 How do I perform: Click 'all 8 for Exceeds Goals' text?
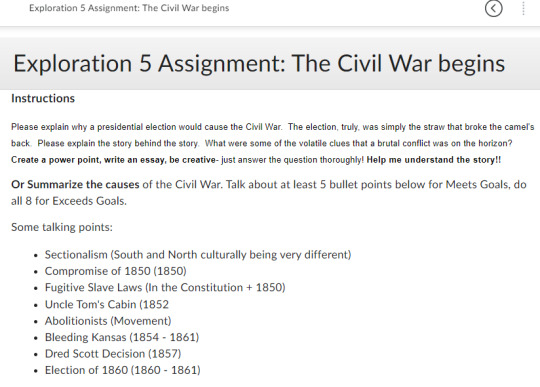tap(69, 201)
